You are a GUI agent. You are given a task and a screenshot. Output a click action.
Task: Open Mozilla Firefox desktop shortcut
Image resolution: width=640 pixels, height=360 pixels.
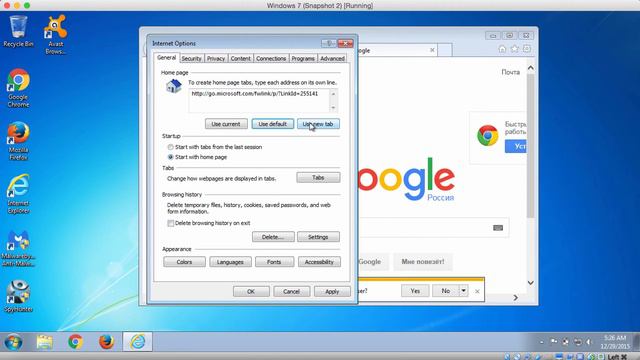click(x=18, y=141)
